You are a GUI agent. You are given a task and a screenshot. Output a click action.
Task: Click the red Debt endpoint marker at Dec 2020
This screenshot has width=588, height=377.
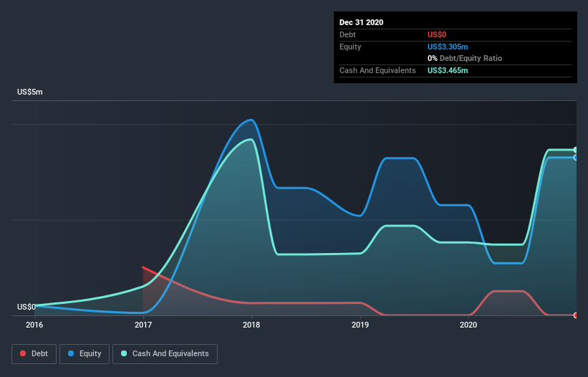tap(576, 315)
